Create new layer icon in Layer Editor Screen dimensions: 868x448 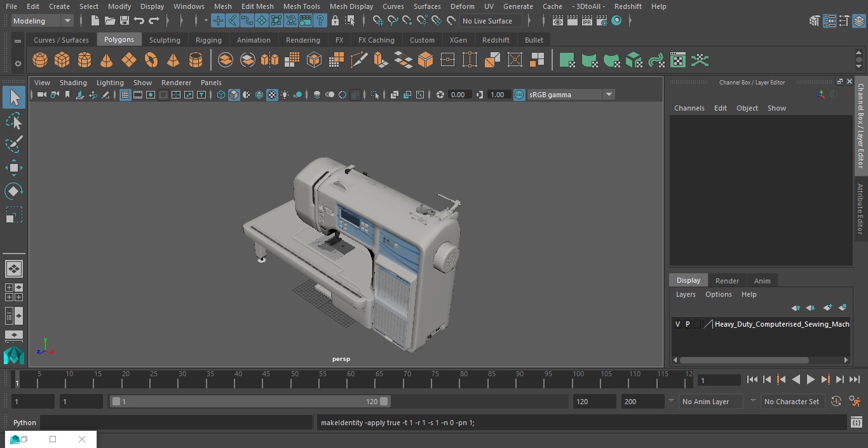coord(827,308)
